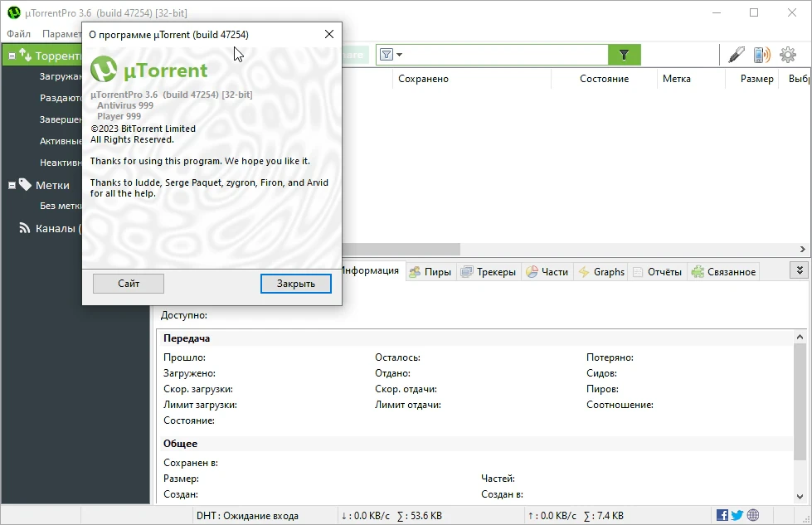Sort by Размер column header
This screenshot has height=525, width=812.
click(x=756, y=79)
